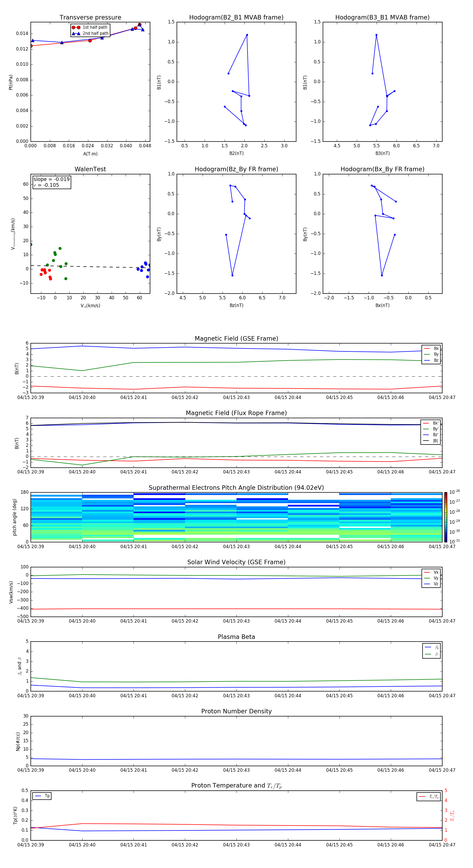This screenshot has width=473, height=868.
Task: Click the Plasma Beta plot title
Action: pyautogui.click(x=236, y=637)
